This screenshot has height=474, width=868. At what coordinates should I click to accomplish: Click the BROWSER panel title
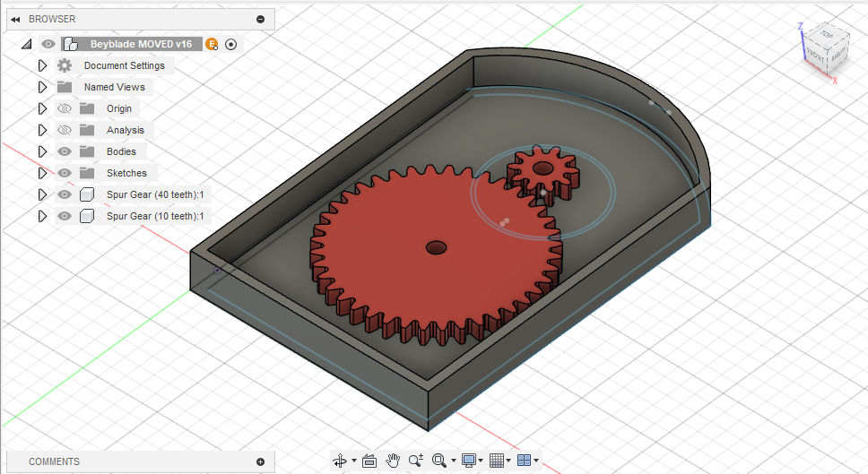coord(52,20)
